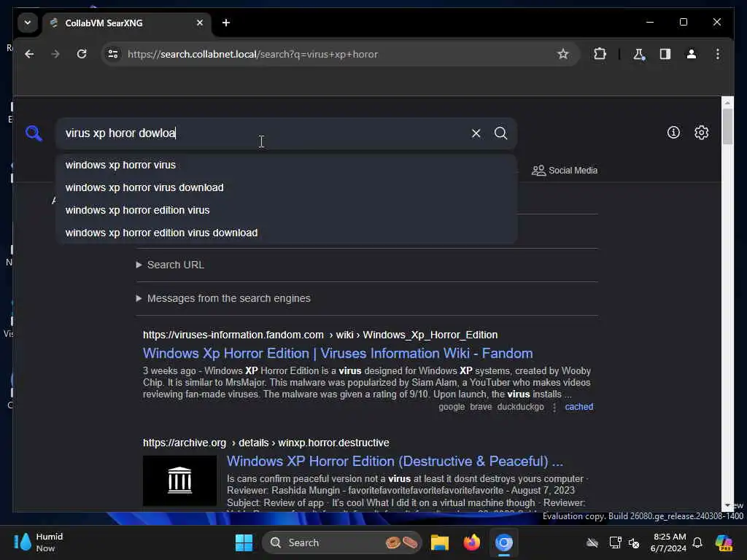Screen dimensions: 747x560
Task: Click scrollbar down arrow
Action: click(x=727, y=505)
